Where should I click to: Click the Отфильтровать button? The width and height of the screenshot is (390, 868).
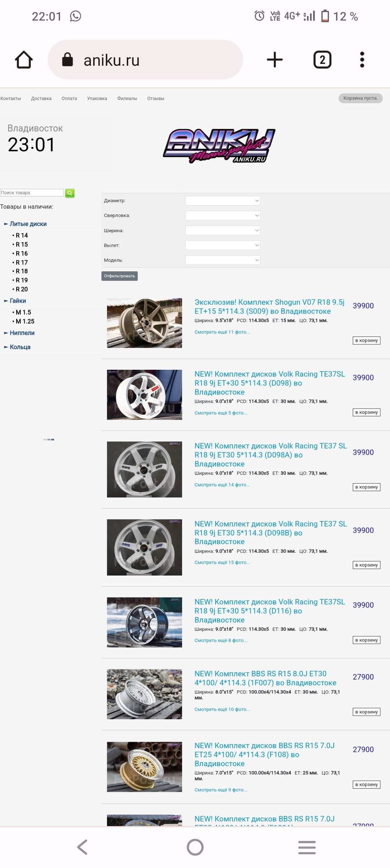[120, 276]
